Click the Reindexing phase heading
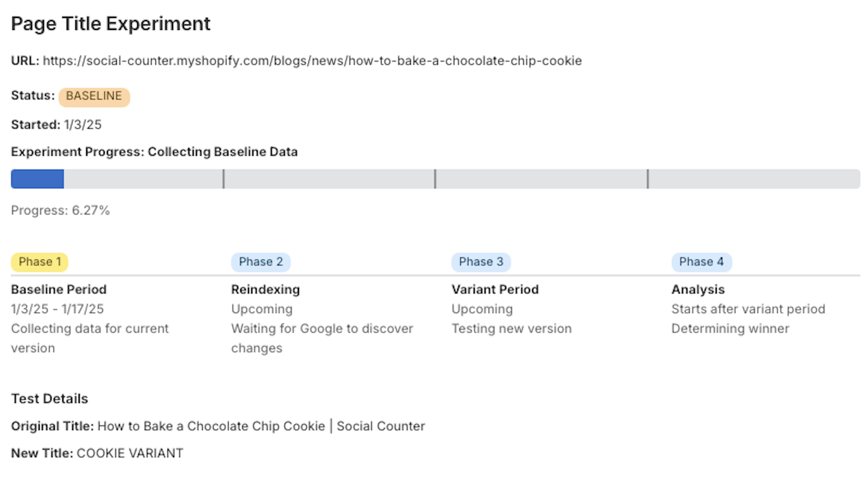Screen dimensions: 868x488 coord(265,290)
